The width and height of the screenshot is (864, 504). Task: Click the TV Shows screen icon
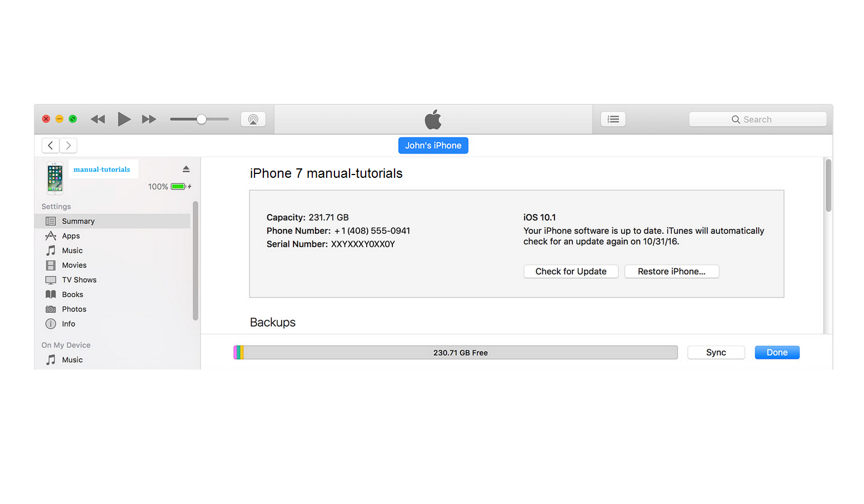(x=51, y=280)
